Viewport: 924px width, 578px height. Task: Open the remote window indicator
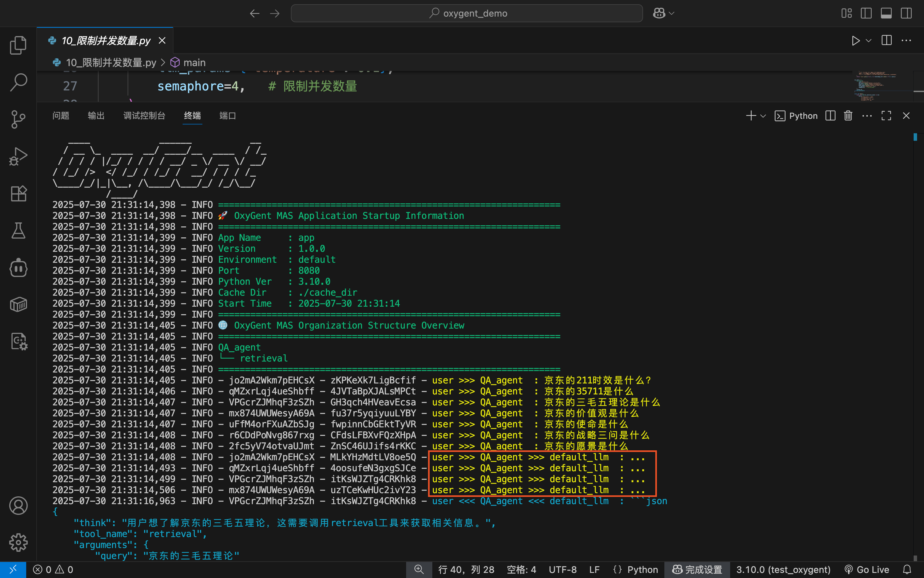[13, 570]
